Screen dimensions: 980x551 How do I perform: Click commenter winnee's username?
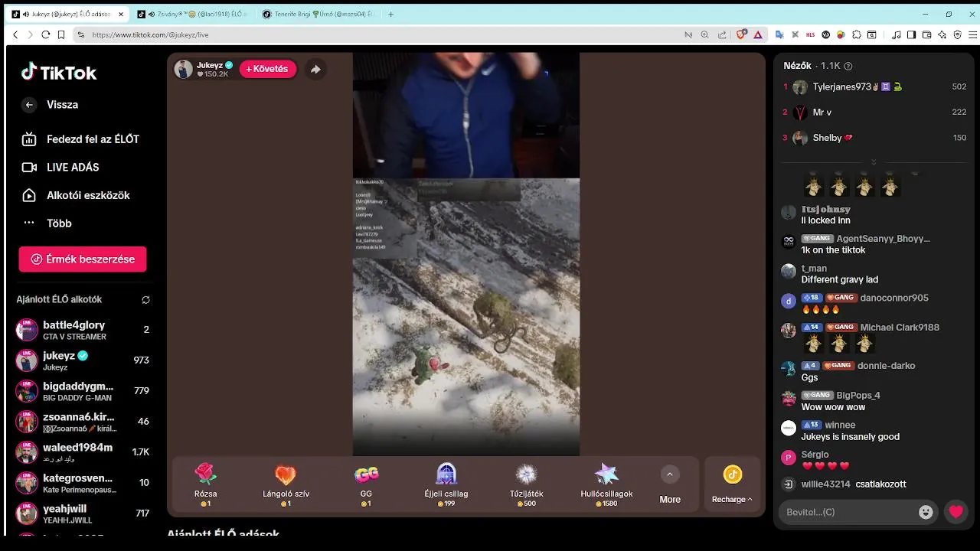point(840,425)
